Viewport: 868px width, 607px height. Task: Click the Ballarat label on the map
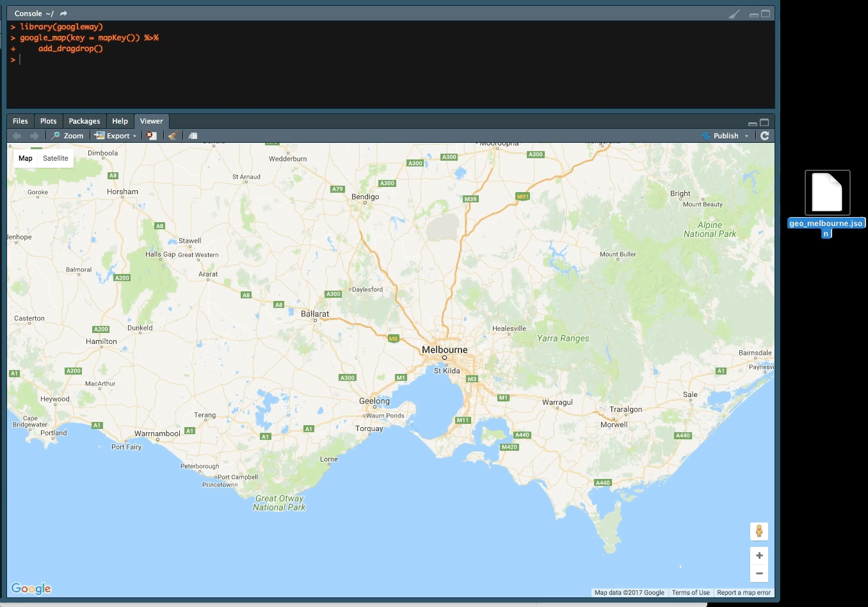[315, 314]
